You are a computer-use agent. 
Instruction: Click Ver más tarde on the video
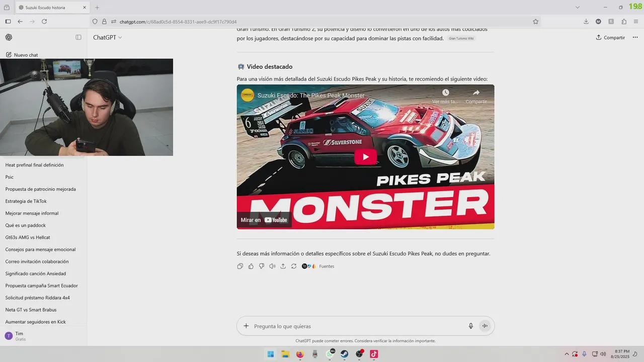pos(446,97)
